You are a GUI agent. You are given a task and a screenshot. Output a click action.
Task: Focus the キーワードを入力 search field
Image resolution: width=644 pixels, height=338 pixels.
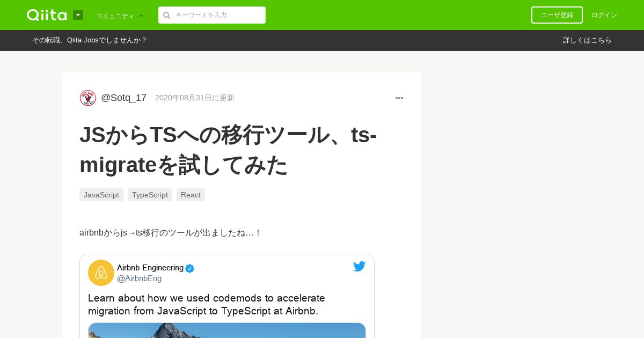tap(212, 15)
